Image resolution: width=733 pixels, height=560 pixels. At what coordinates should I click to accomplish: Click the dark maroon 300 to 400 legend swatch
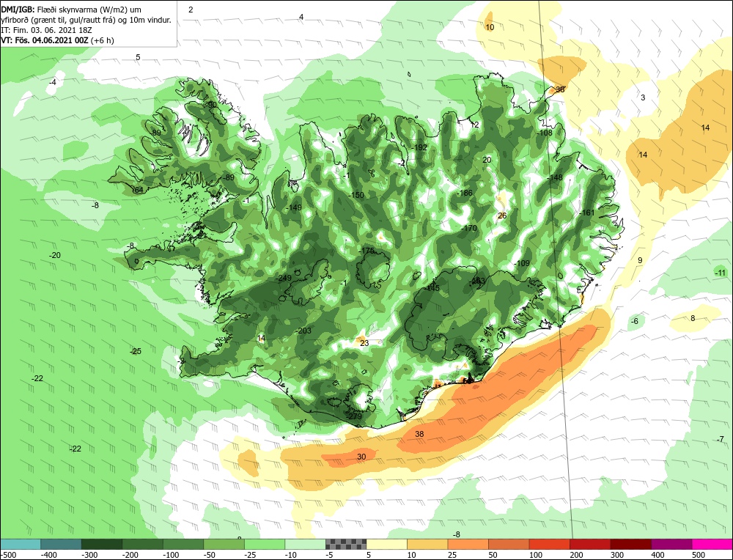[x=630, y=544]
